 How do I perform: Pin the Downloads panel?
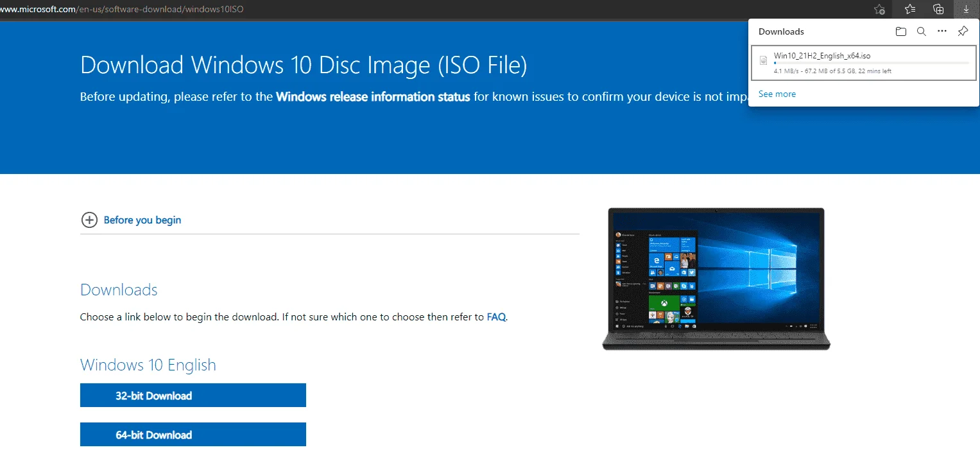963,31
